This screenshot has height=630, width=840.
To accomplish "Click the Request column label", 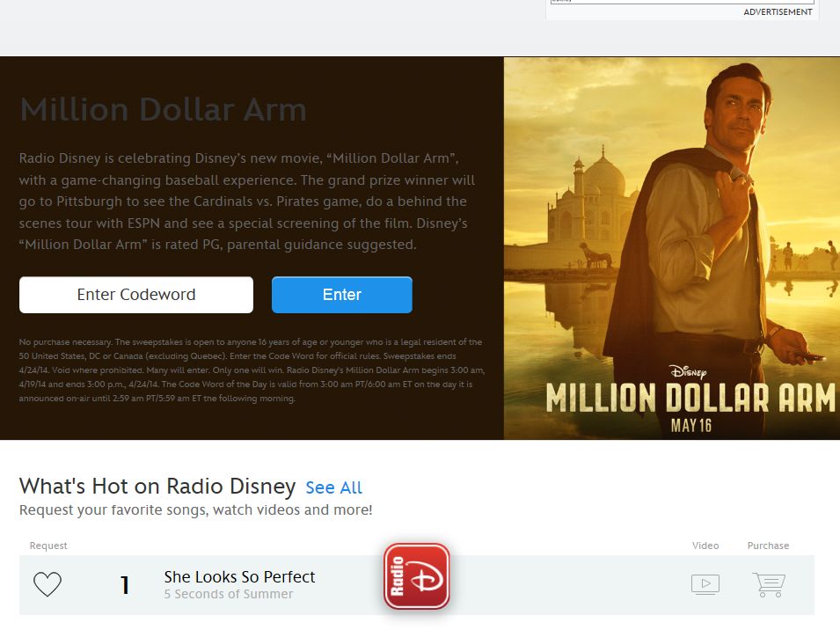I will (48, 546).
